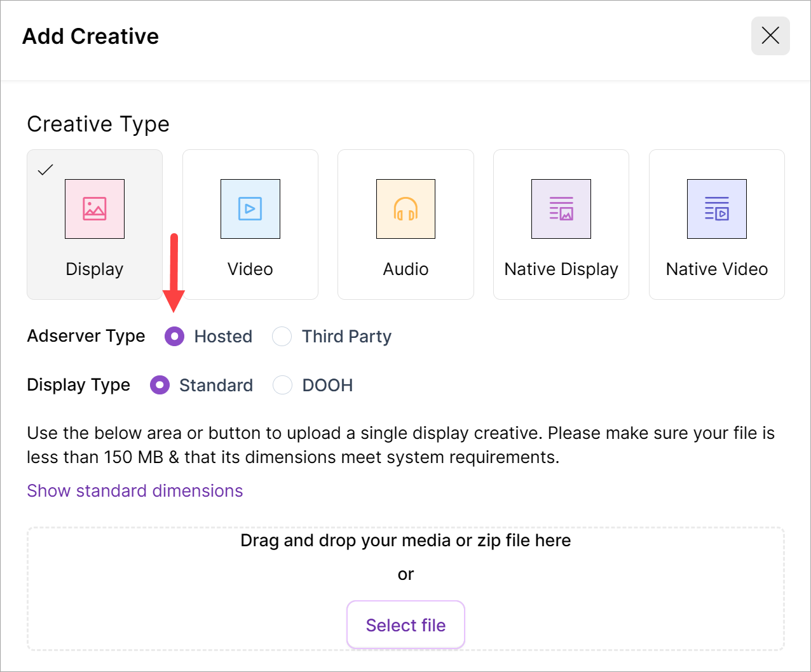Switch adserver type to Third Party
The height and width of the screenshot is (672, 811).
point(282,337)
